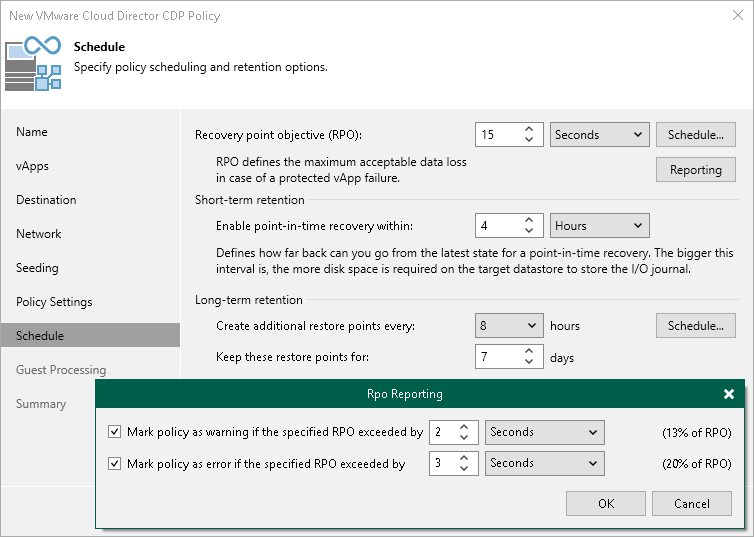Open the error threshold Seconds dropdown

(544, 463)
